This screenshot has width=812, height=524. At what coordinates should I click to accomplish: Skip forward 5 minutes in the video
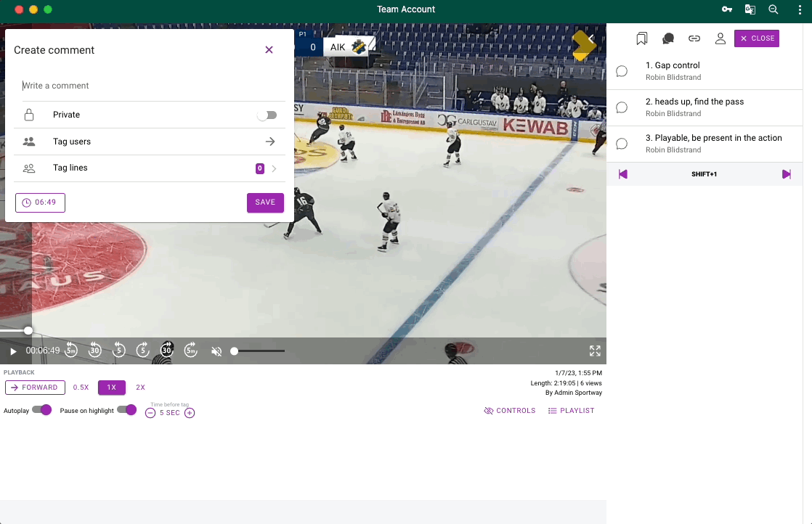(190, 351)
